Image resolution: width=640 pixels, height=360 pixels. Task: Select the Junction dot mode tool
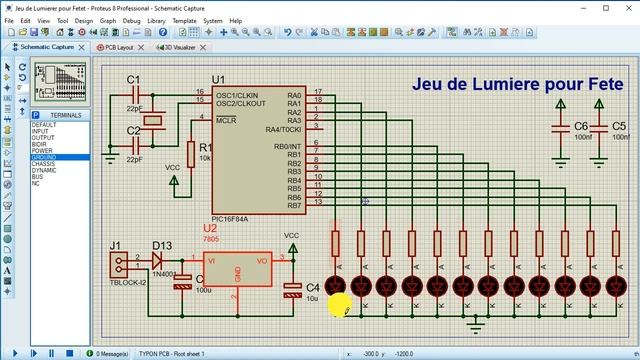7,88
